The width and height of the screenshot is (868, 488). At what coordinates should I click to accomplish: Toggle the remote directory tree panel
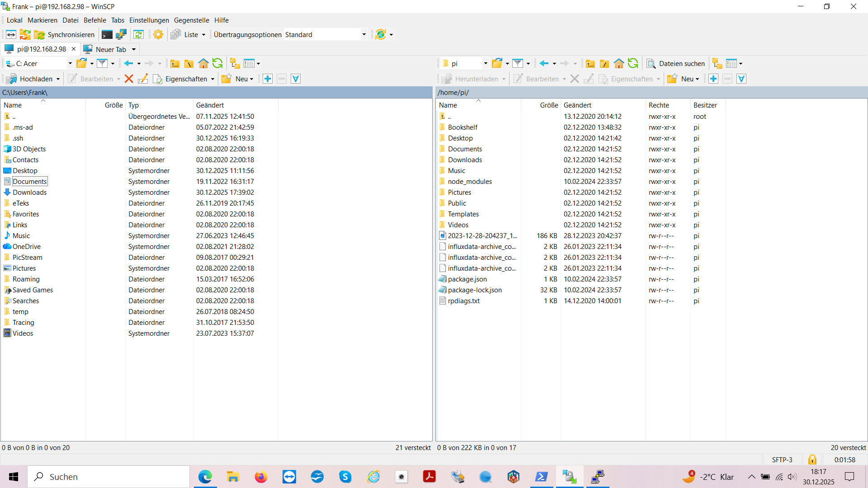[x=717, y=64]
